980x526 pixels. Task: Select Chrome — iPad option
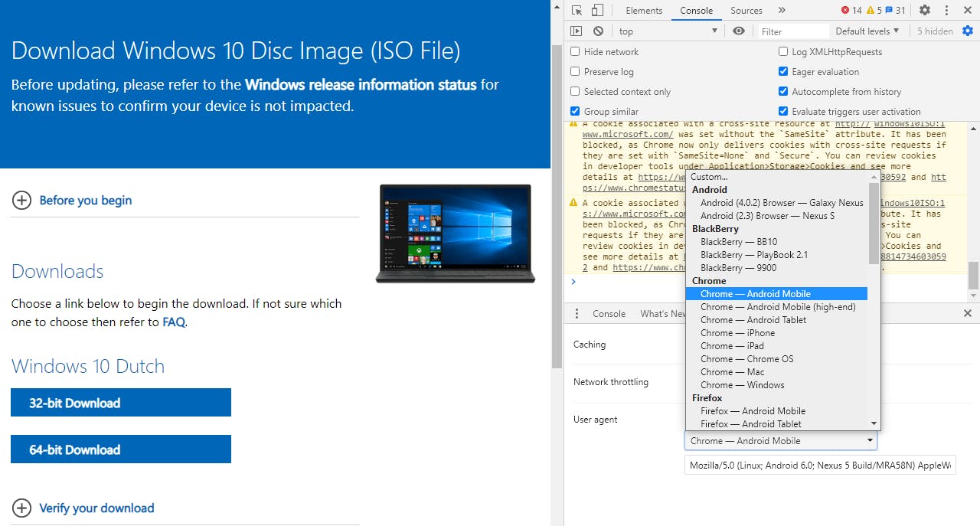click(776, 346)
